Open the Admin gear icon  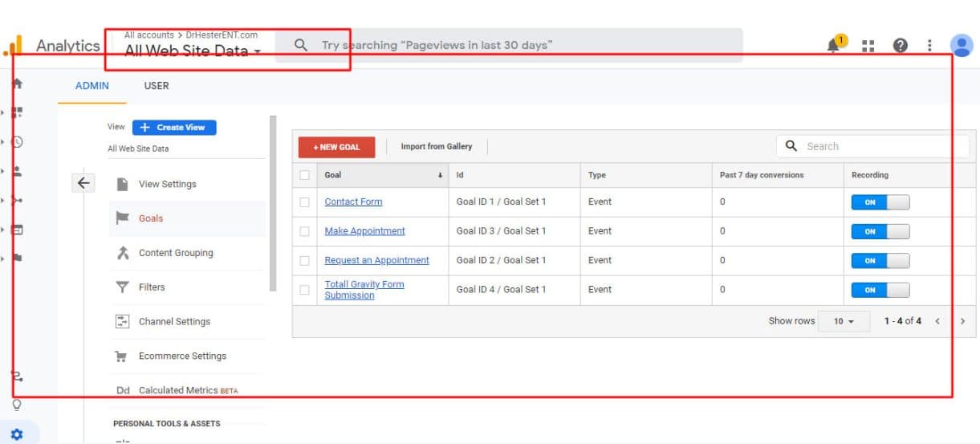(17, 434)
